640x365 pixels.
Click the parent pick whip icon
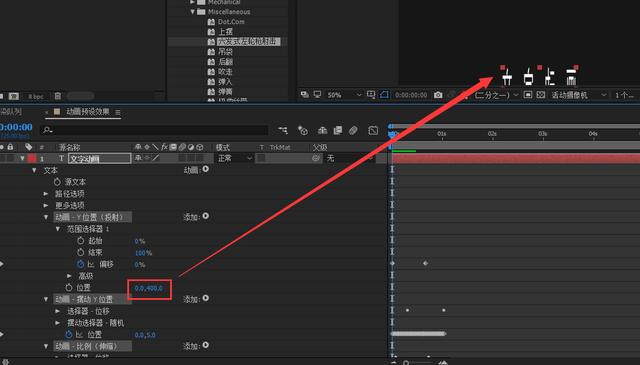(316, 158)
